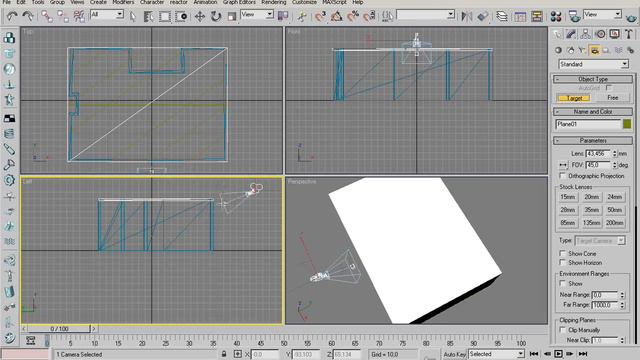Open Select by Name dialog
Image resolution: width=640 pixels, height=360 pixels.
pyautogui.click(x=149, y=16)
